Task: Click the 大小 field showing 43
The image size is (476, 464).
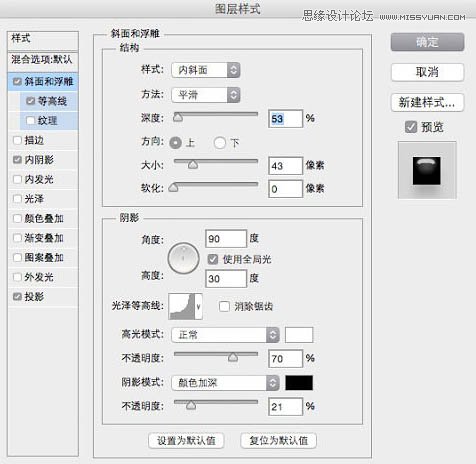Action: pos(286,166)
